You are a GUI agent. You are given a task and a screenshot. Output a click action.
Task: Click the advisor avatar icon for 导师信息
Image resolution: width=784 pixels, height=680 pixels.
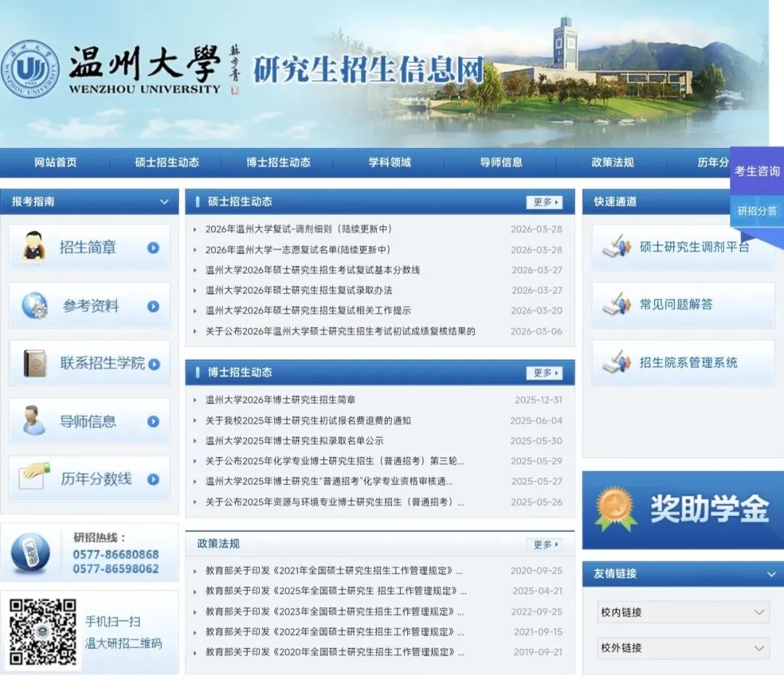pyautogui.click(x=33, y=420)
